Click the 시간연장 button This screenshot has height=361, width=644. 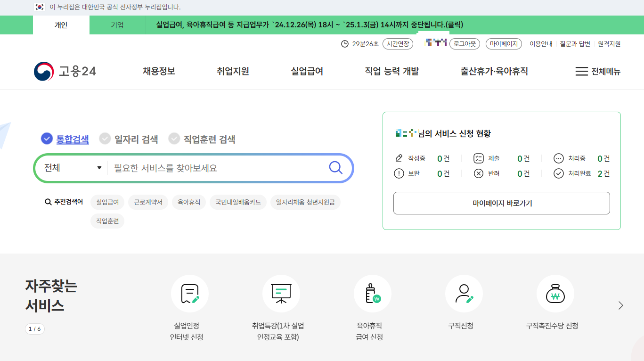click(398, 44)
